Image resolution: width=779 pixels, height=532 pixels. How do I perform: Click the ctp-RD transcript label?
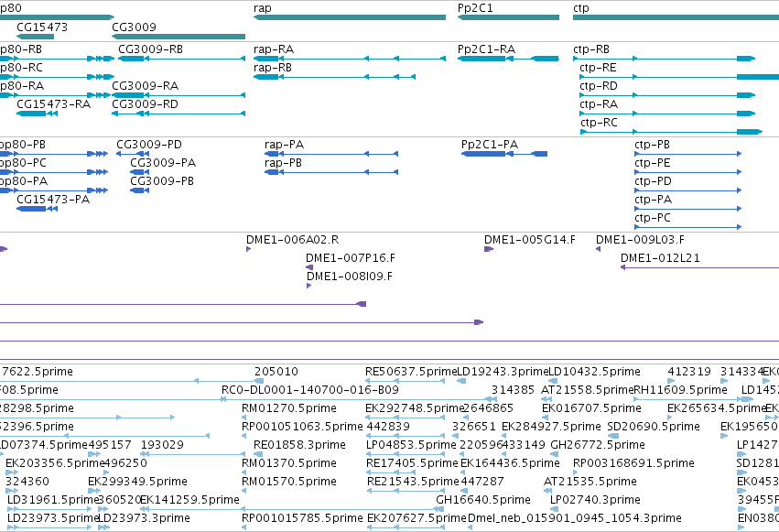point(599,86)
